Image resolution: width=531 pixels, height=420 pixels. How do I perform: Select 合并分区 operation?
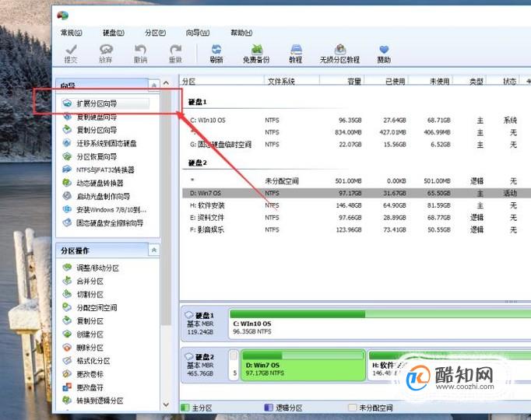83,281
